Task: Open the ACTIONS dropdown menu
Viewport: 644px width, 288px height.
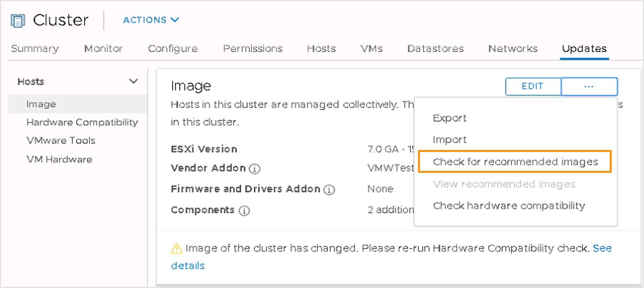Action: (151, 20)
